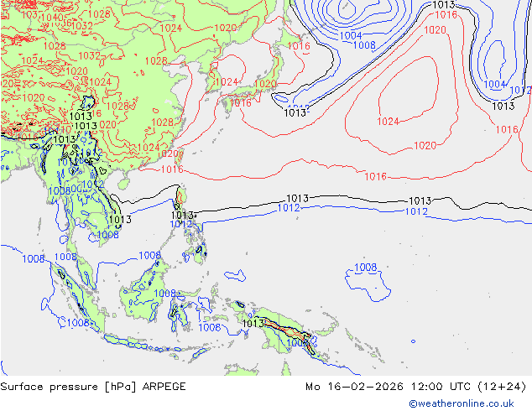This screenshot has width=532, height=411.
Task: Click the 1008 label on the isolated Pacific contour
Action: coord(365,268)
